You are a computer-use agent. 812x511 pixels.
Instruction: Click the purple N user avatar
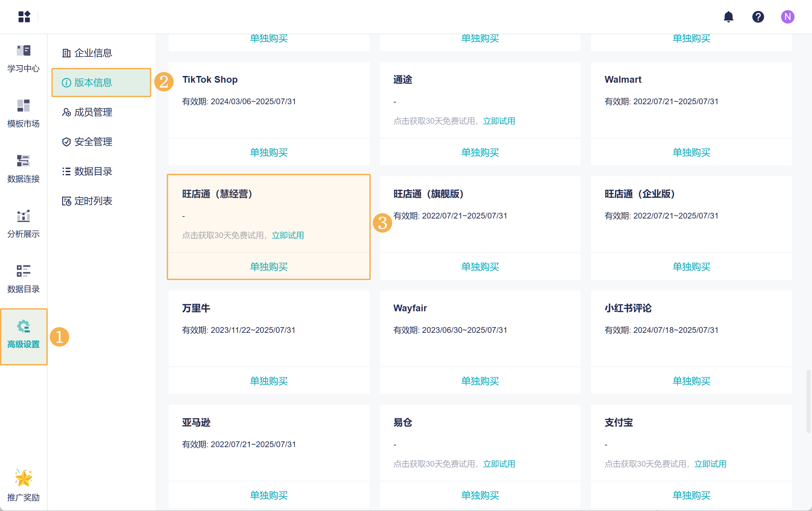click(787, 16)
